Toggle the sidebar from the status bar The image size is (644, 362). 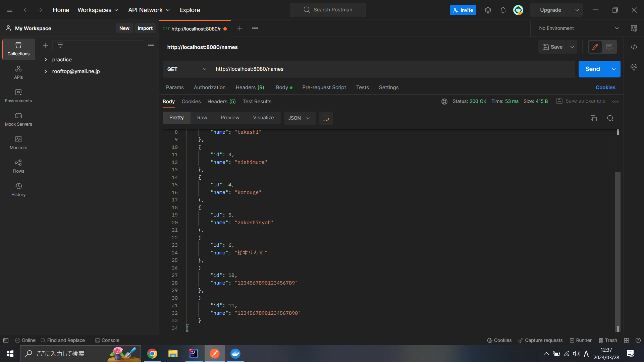tap(6, 340)
